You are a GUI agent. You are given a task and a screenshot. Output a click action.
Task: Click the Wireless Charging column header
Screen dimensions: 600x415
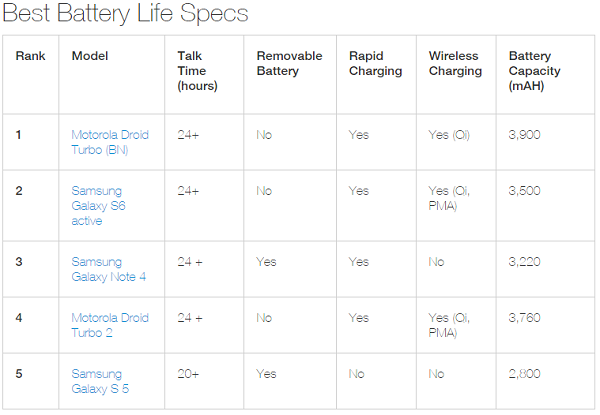(455, 63)
